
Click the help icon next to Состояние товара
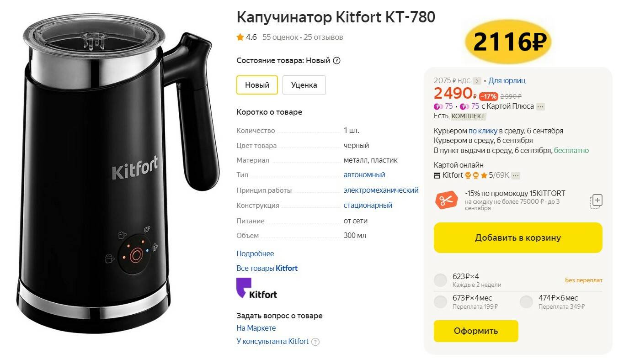click(336, 61)
